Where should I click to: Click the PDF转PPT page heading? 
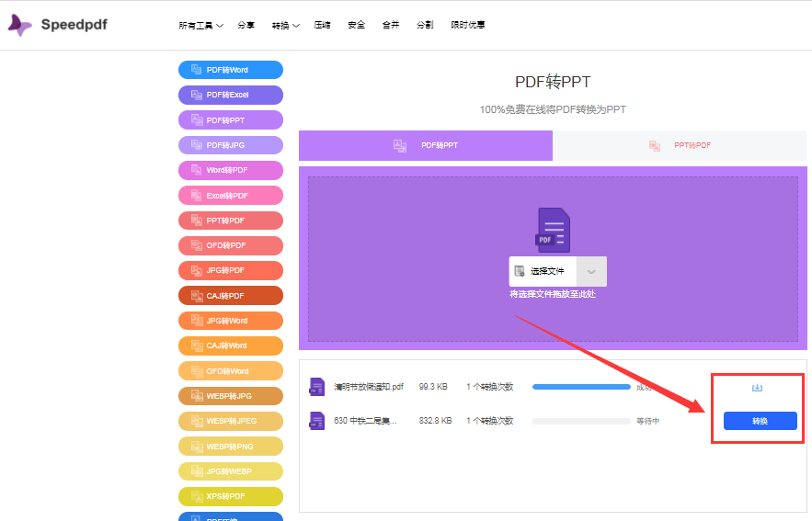(553, 82)
